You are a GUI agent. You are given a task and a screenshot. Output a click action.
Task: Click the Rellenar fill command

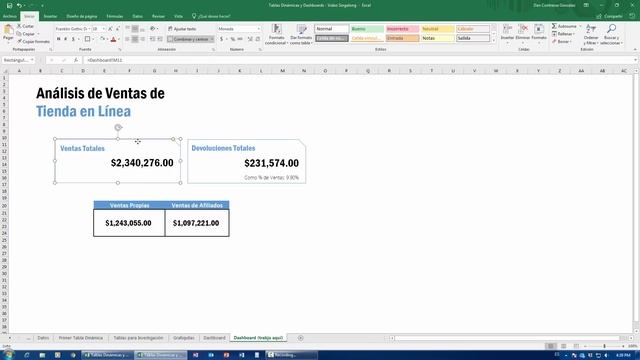coord(563,34)
